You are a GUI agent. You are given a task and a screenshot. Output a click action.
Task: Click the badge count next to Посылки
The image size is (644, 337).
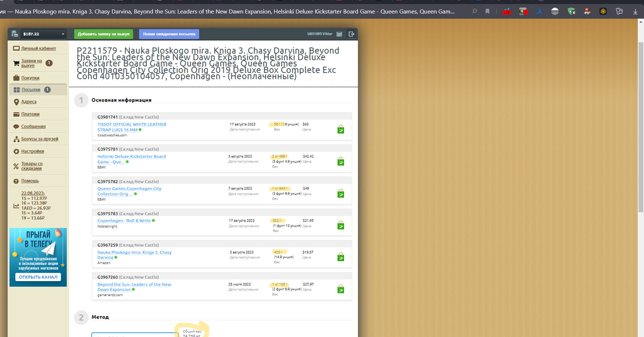[x=47, y=90]
